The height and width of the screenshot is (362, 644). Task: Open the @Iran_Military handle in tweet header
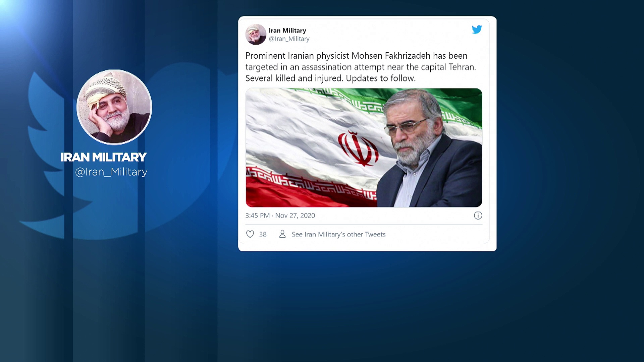coord(289,39)
